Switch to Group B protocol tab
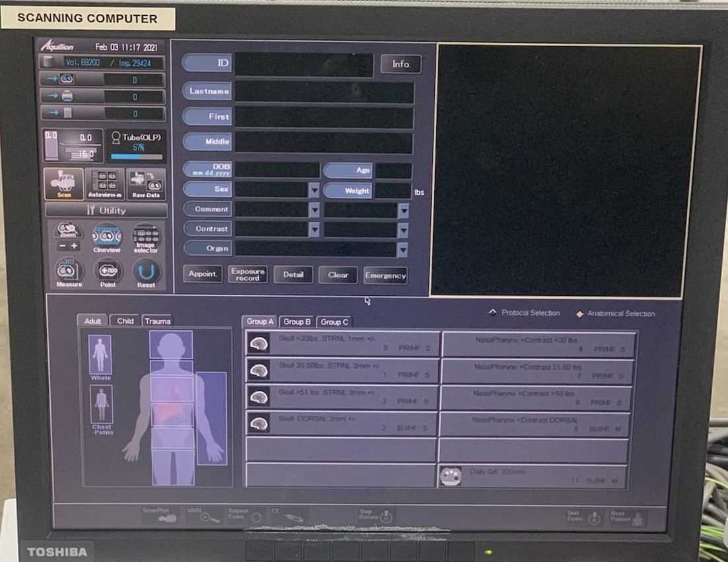 (x=297, y=322)
